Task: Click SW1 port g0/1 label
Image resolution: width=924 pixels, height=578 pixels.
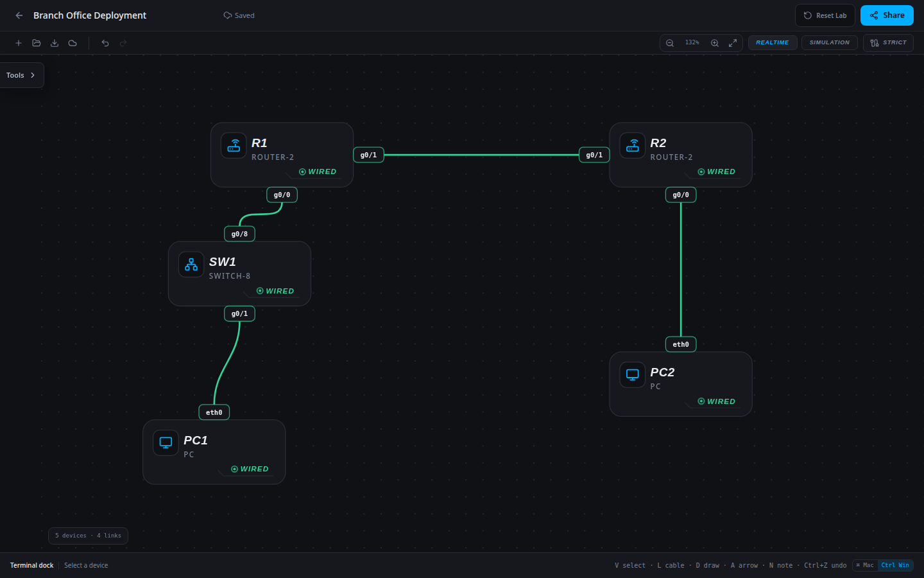Action: [x=239, y=313]
